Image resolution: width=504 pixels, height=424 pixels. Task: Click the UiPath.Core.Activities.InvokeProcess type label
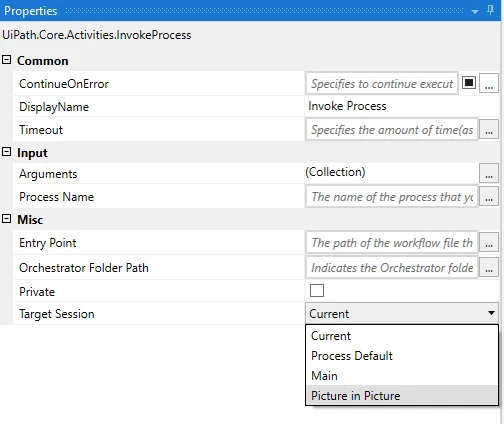pyautogui.click(x=97, y=35)
